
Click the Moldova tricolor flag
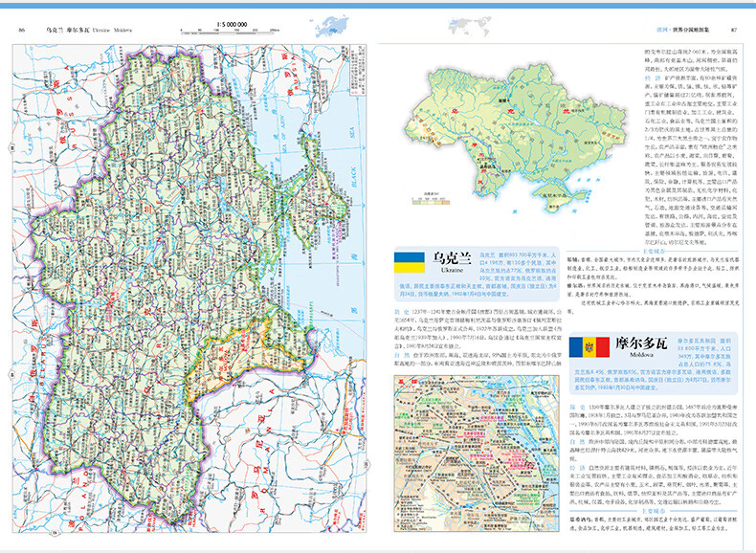coord(589,347)
